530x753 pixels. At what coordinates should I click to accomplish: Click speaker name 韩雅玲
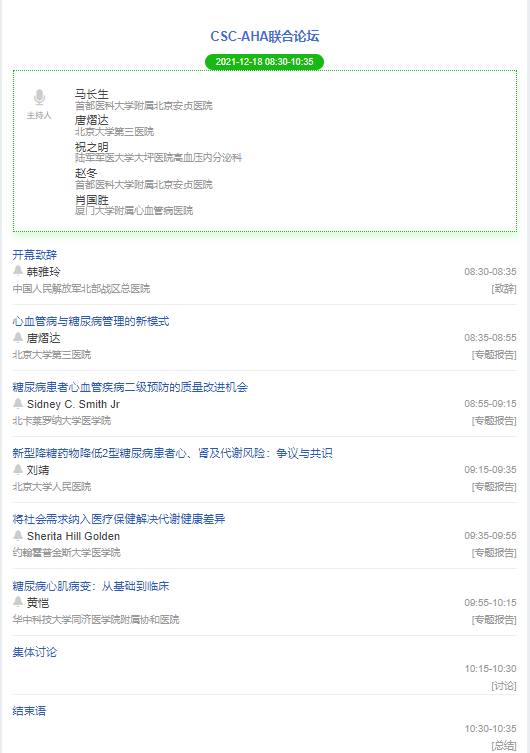tap(44, 272)
